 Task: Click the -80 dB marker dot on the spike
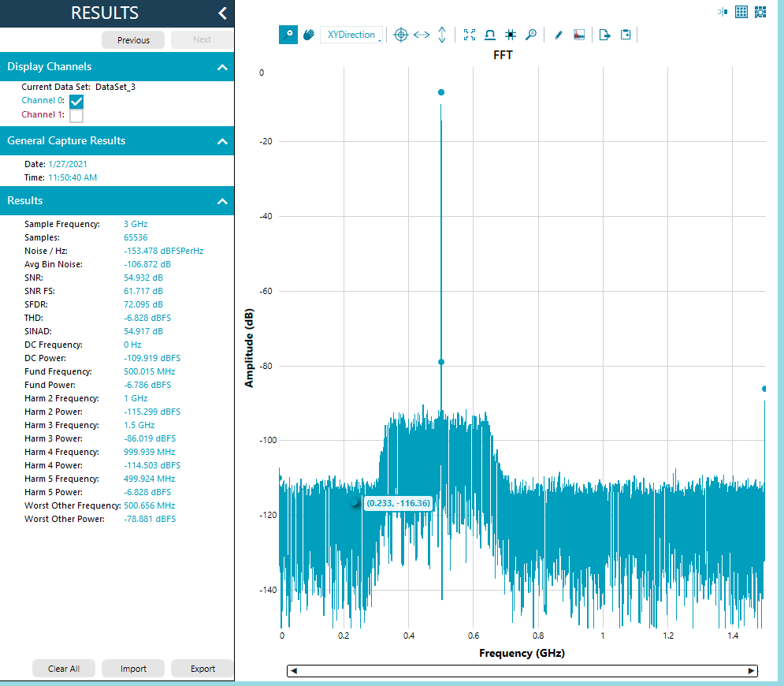(x=441, y=362)
